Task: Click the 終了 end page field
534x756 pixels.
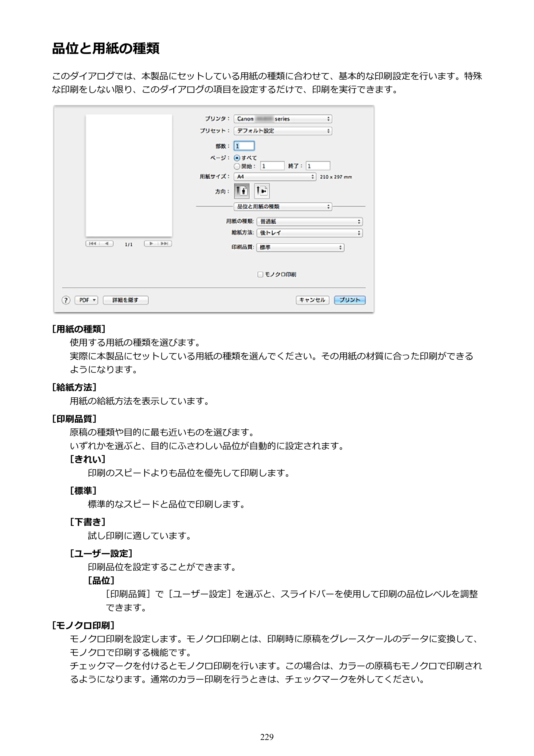Action: click(x=318, y=166)
